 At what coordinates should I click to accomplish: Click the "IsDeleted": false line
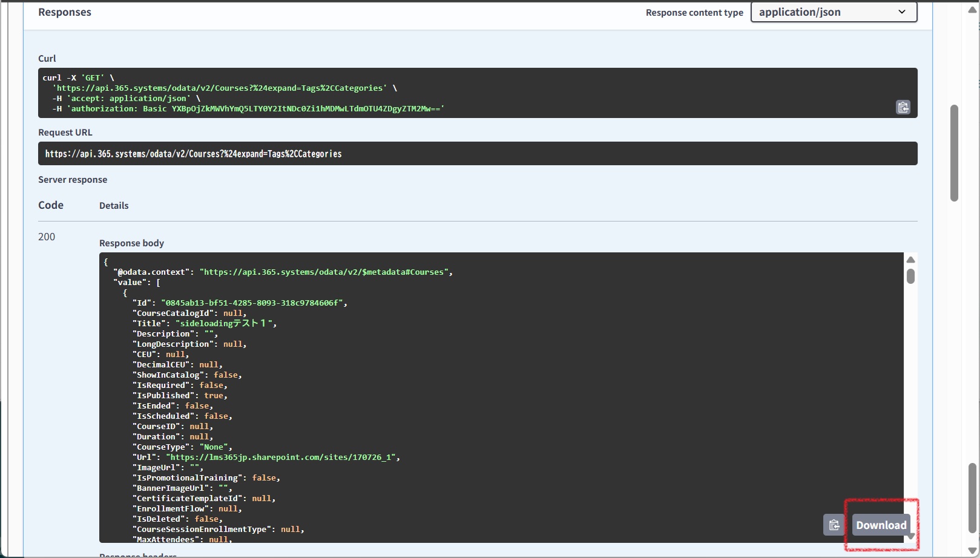[177, 519]
